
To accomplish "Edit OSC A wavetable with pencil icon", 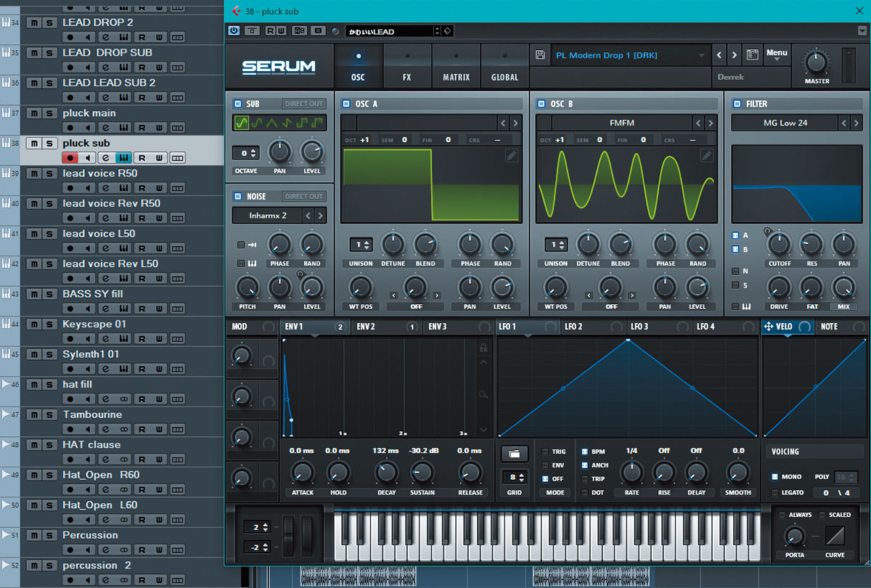I will (x=512, y=155).
